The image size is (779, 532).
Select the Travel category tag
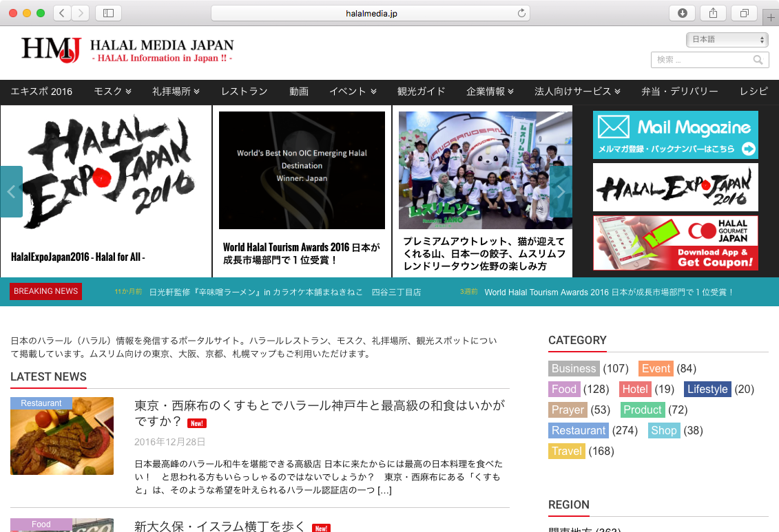pyautogui.click(x=566, y=451)
